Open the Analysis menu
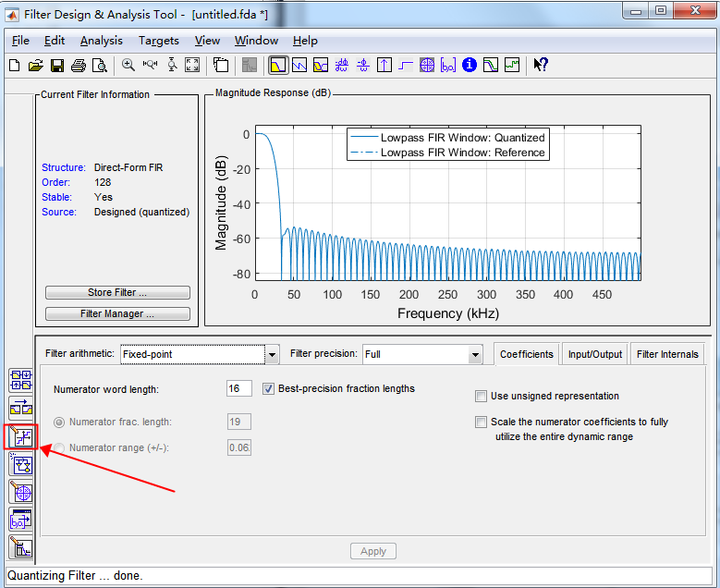 click(x=101, y=41)
